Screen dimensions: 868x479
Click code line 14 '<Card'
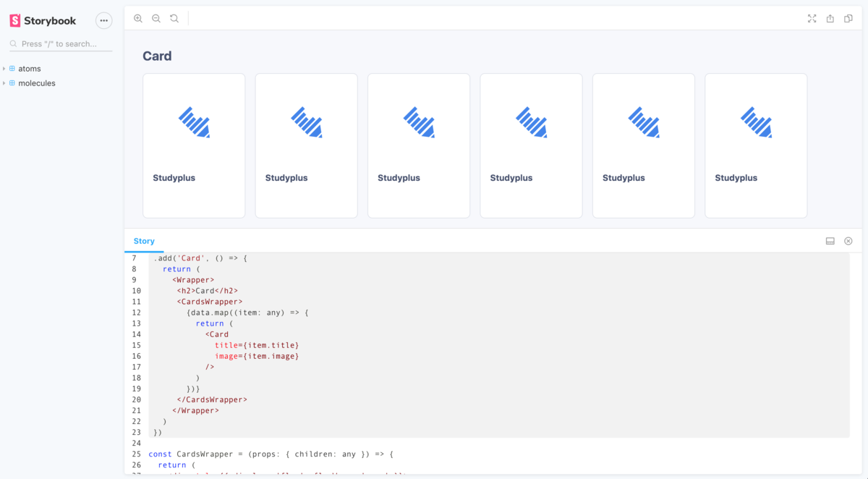point(216,334)
